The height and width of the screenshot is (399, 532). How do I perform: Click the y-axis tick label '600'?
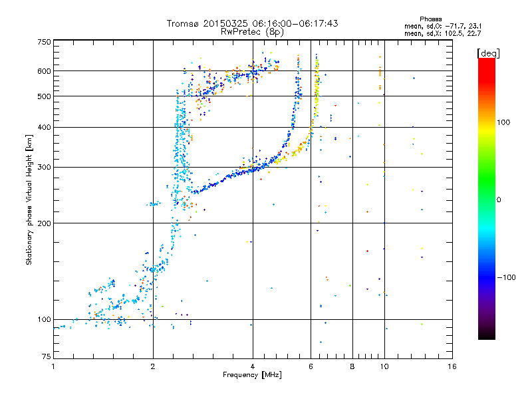[x=44, y=71]
